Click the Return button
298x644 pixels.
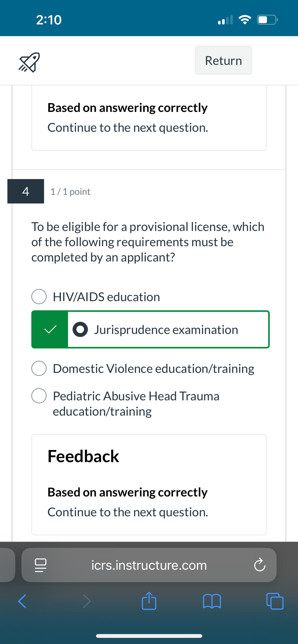coord(223,61)
